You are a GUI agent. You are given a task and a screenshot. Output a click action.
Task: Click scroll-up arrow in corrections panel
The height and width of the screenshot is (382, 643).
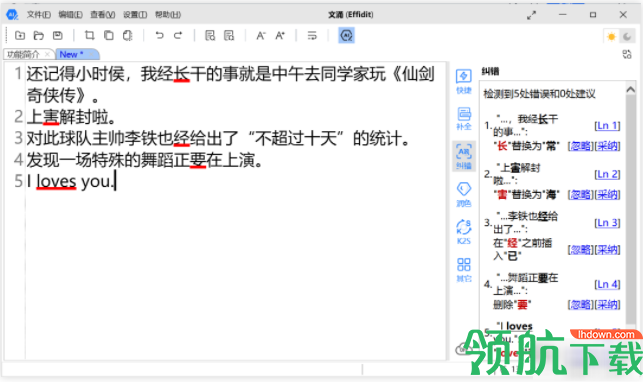pyautogui.click(x=630, y=89)
